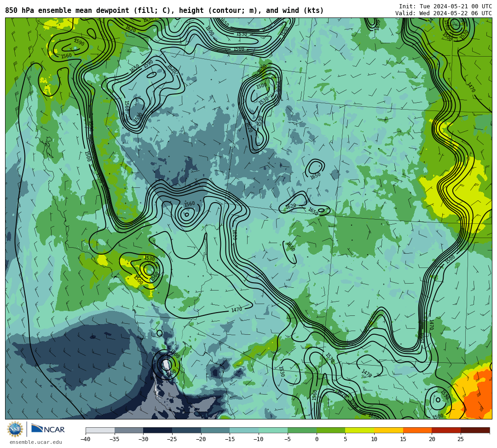Select the plot title '850 hPa ensemble mean dewpoint'
The width and height of the screenshot is (497, 448).
coord(67,11)
